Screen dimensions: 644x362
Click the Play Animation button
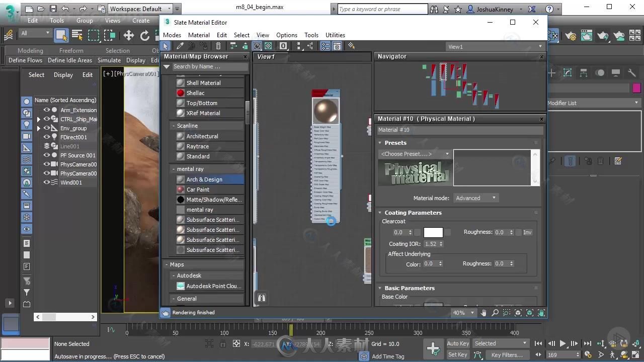562,344
